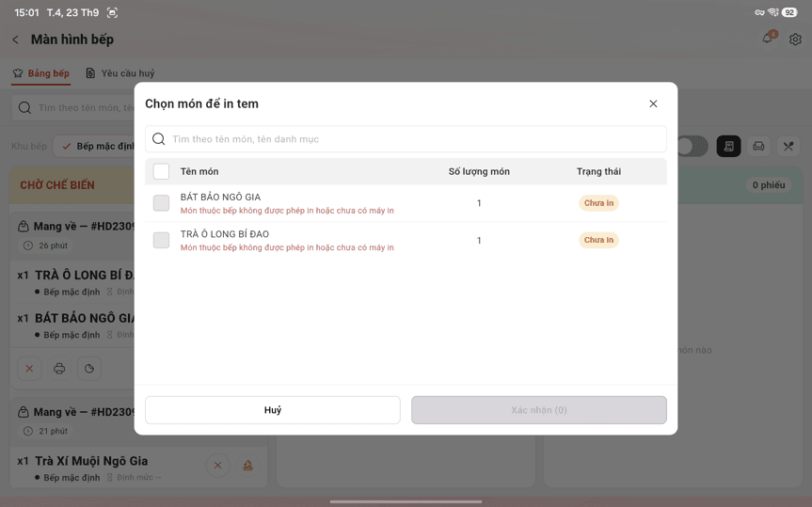Screen dimensions: 812x507
Task: Check the BÁT BẢO NGÔ GIA checkbox
Action: click(x=161, y=203)
